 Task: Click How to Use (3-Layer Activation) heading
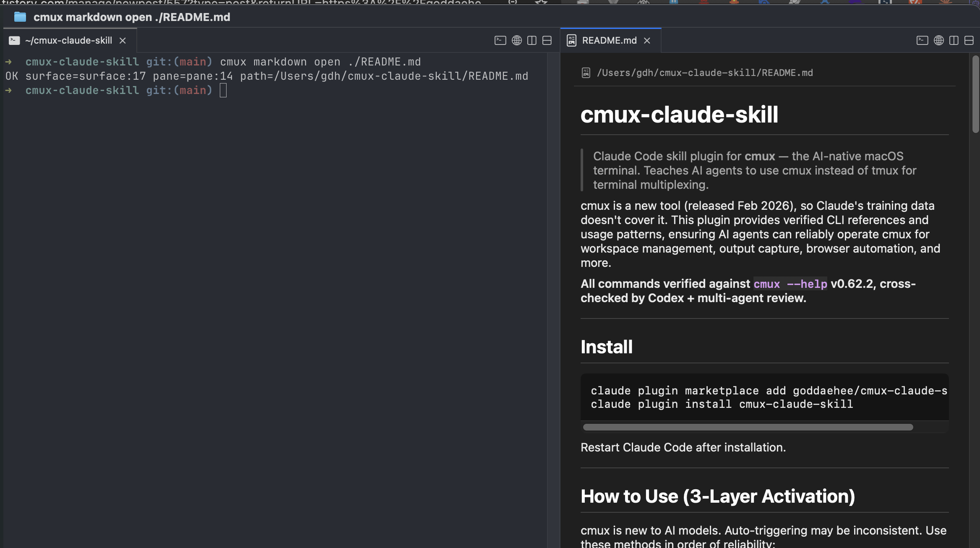point(718,496)
